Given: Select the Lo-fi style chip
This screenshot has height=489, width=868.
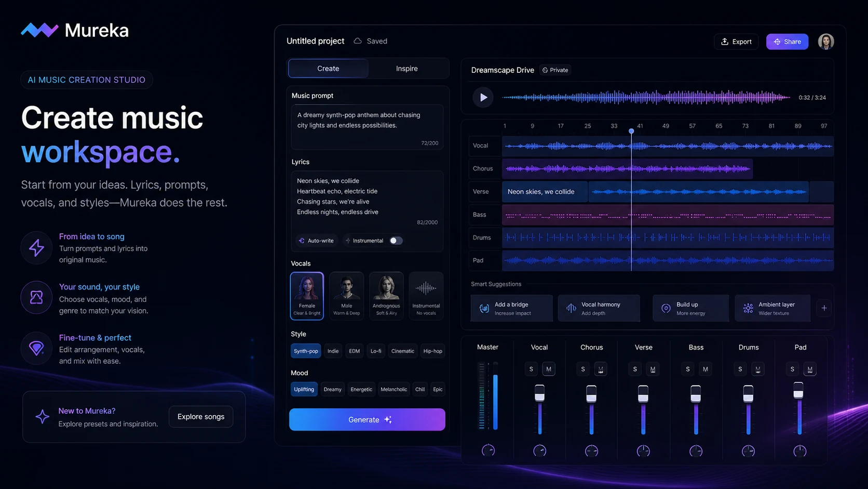Looking at the screenshot, I should tap(376, 351).
